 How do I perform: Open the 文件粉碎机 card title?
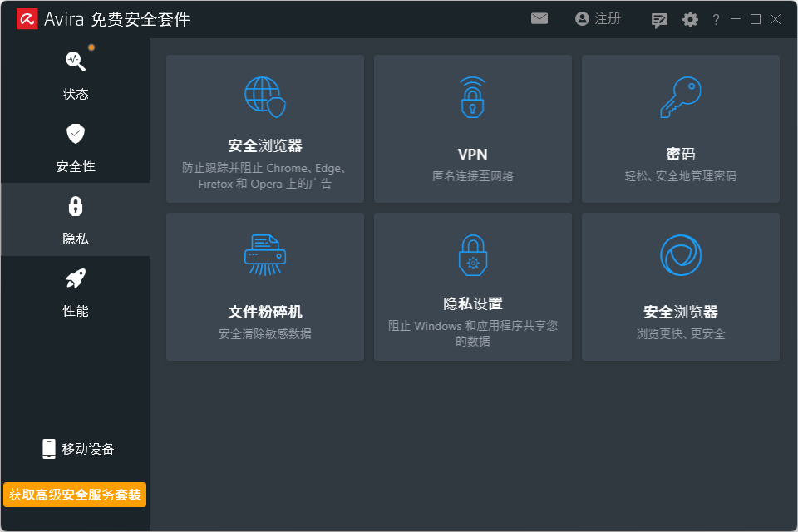[x=265, y=312]
